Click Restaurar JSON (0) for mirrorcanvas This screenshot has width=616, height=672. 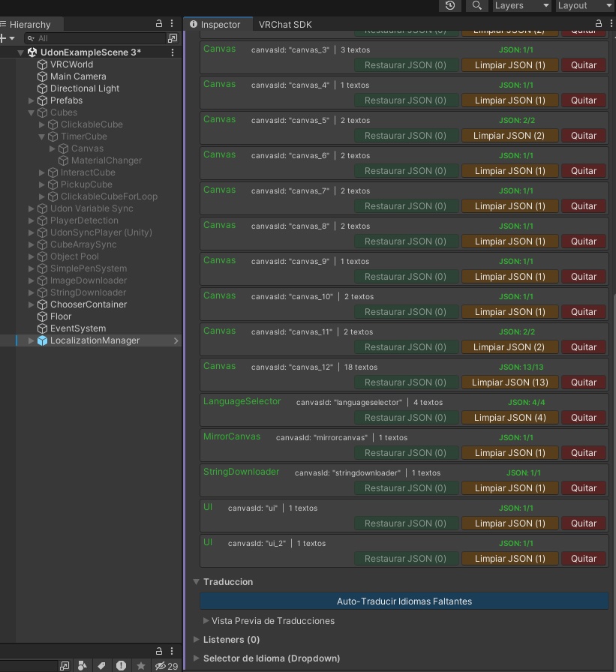(405, 453)
